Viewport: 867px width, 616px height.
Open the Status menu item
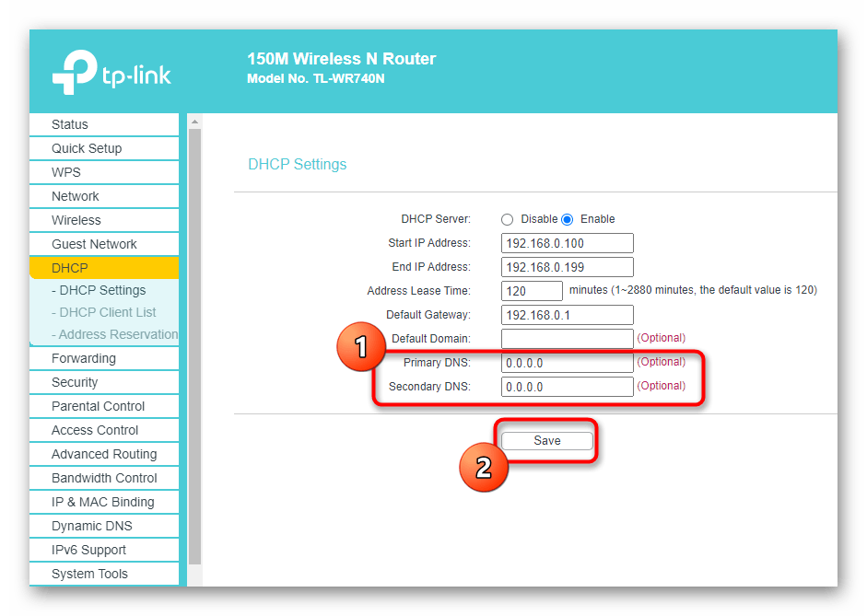click(x=70, y=124)
